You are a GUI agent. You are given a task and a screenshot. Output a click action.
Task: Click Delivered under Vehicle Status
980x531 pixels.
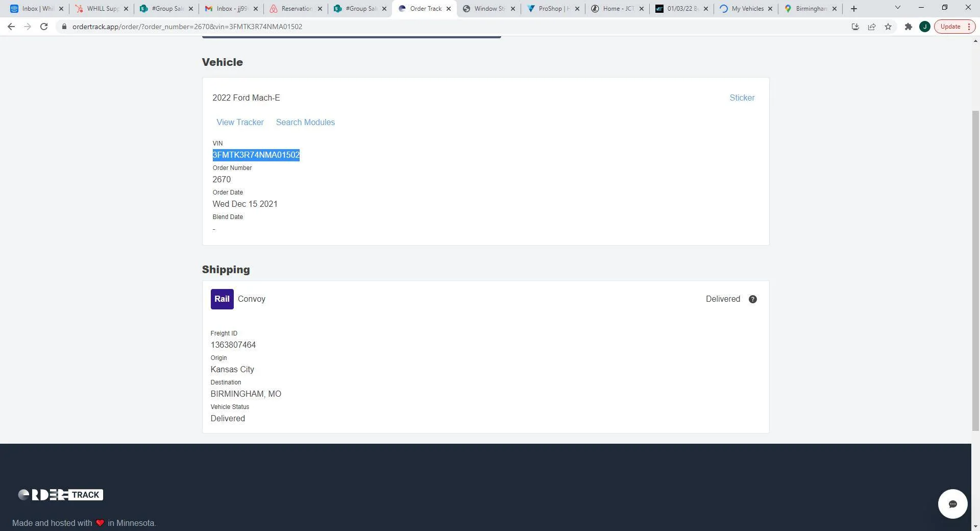click(x=228, y=419)
